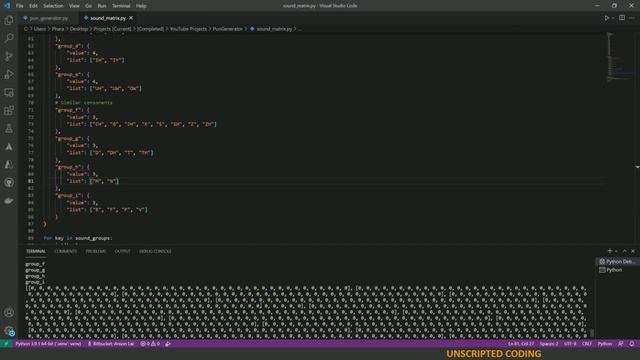This screenshot has height=360, width=640.
Task: Open the new terminal launch profile dropdown
Action: [616, 251]
